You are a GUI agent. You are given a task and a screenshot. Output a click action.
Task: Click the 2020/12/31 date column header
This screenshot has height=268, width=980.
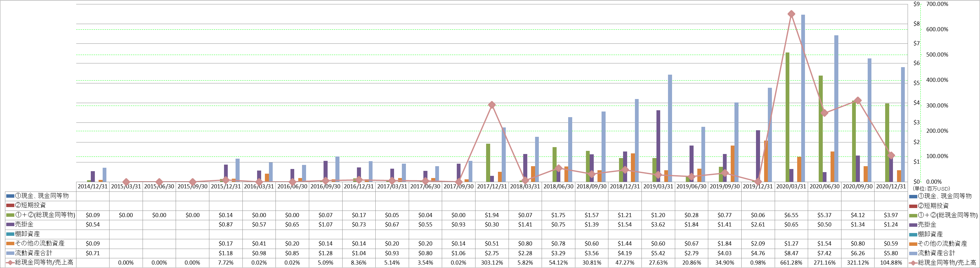[x=891, y=186]
